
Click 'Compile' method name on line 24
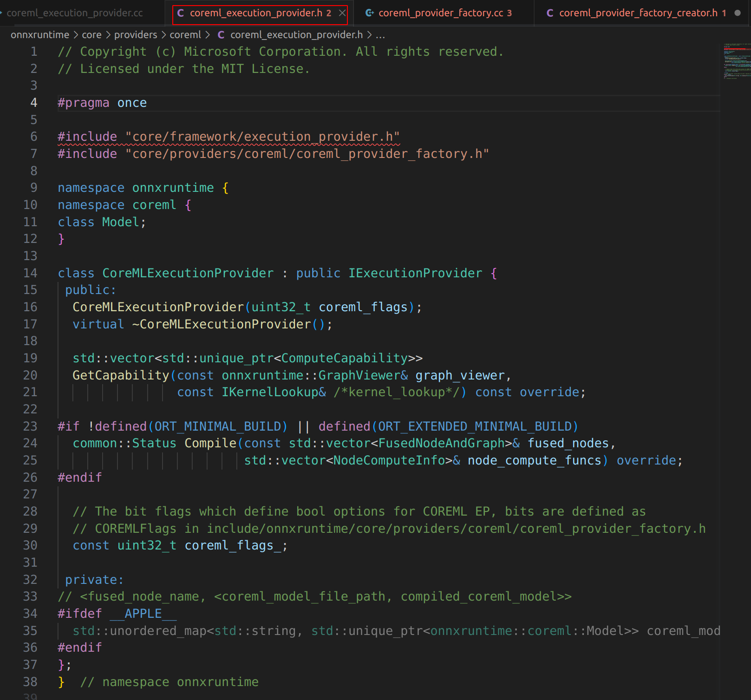[x=210, y=443]
